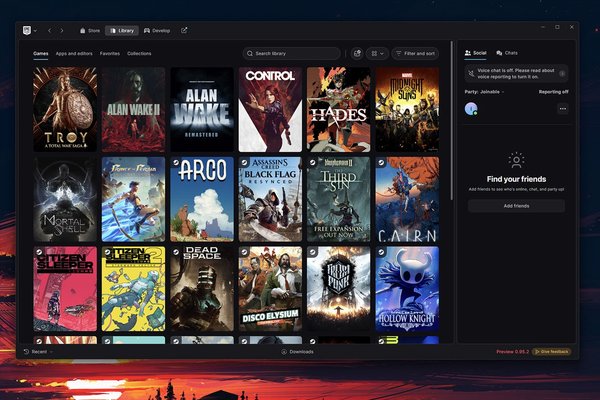Open the three-dot menu beside avatar
This screenshot has height=400, width=600.
(562, 109)
